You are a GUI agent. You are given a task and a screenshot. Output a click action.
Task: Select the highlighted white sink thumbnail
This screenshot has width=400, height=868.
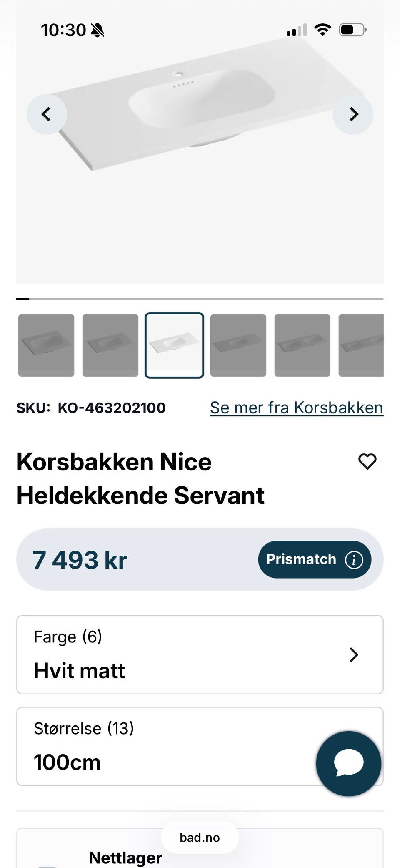(174, 345)
